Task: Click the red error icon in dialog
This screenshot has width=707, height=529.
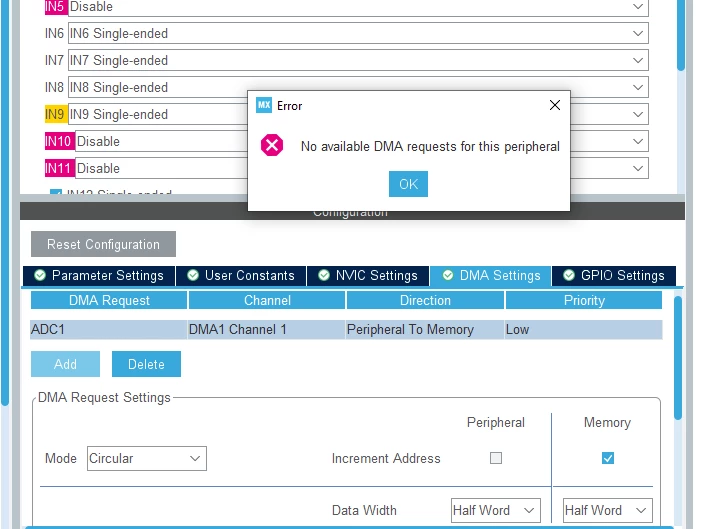Action: [x=272, y=145]
